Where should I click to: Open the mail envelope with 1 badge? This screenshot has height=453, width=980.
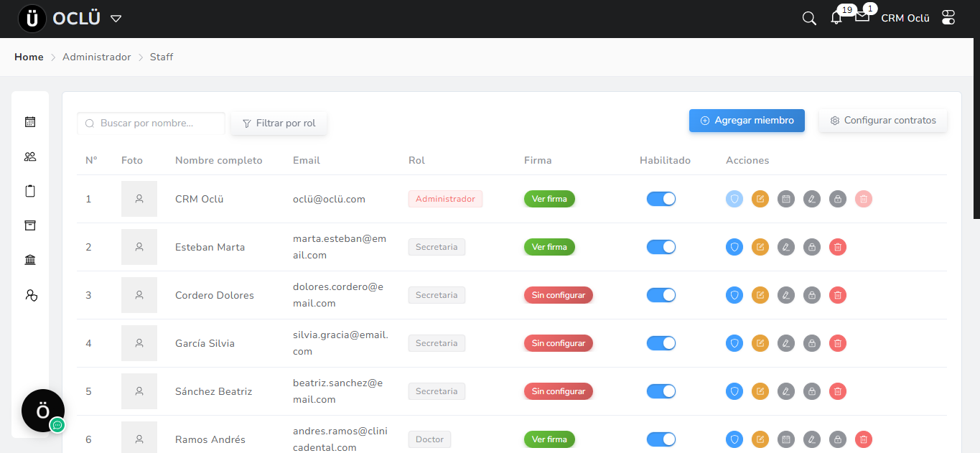click(862, 16)
